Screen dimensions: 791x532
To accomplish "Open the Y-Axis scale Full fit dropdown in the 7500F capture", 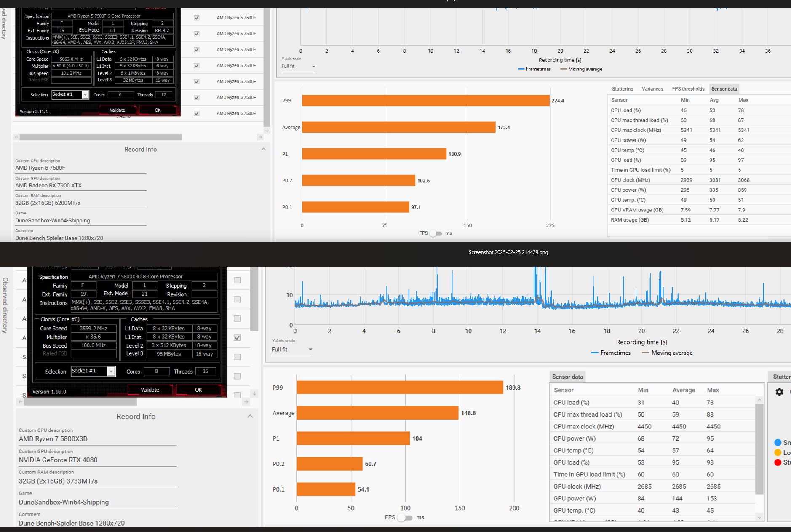I will click(298, 67).
